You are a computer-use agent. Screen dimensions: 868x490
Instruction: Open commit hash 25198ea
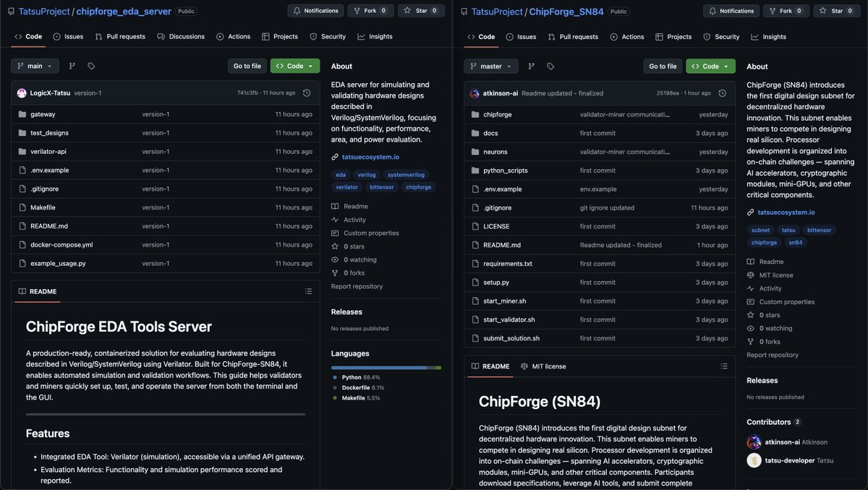coord(668,93)
